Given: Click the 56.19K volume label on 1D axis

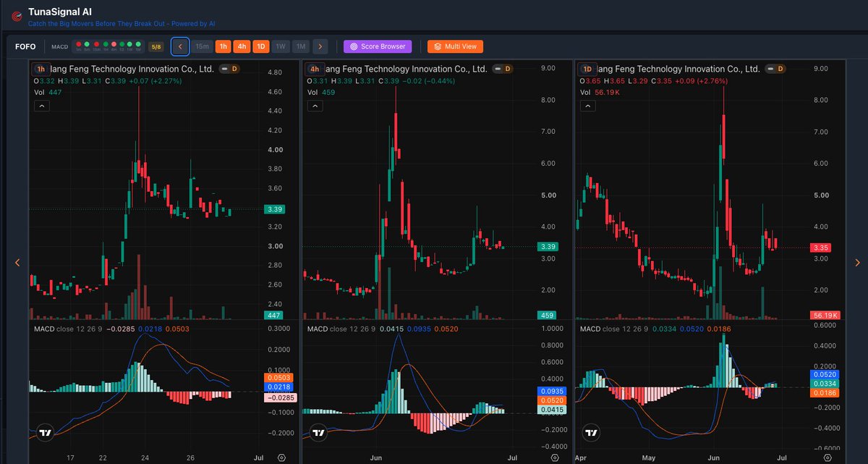Looking at the screenshot, I should [825, 315].
